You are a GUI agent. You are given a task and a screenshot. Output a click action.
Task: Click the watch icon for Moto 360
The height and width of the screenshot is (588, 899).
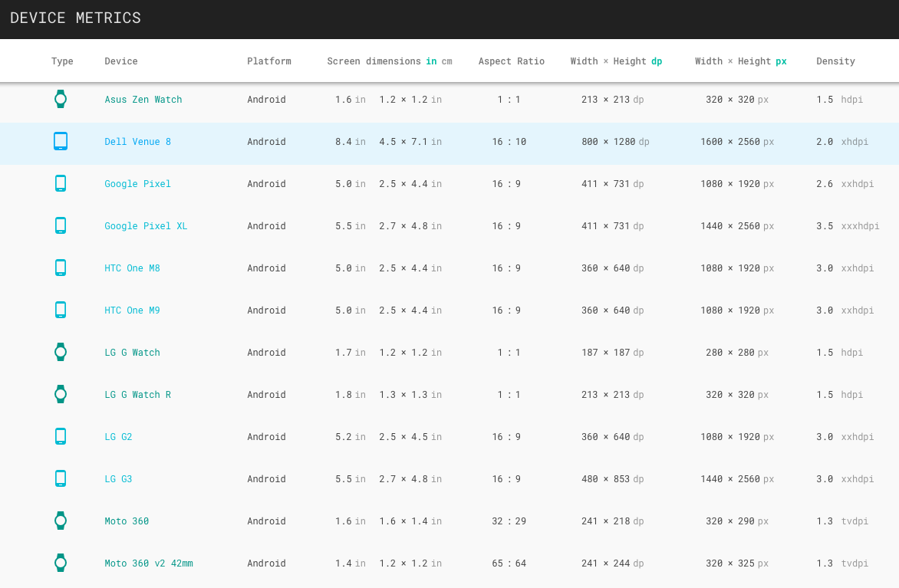coord(60,521)
